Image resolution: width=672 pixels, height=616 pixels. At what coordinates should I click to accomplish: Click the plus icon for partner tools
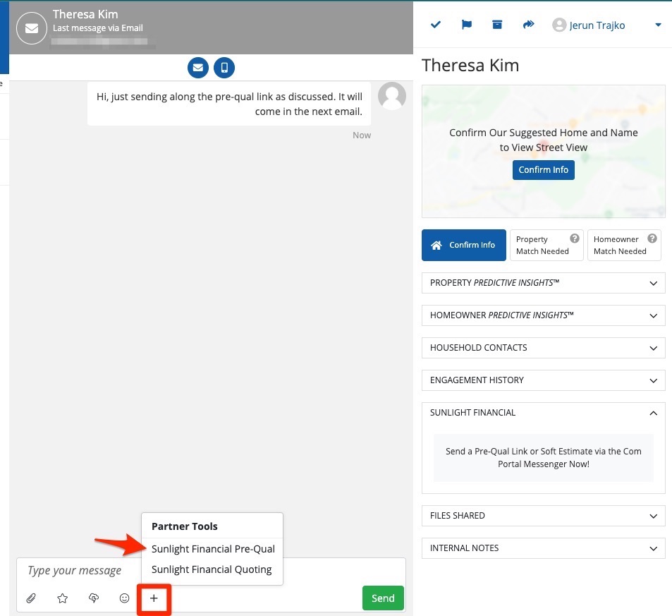coord(154,598)
